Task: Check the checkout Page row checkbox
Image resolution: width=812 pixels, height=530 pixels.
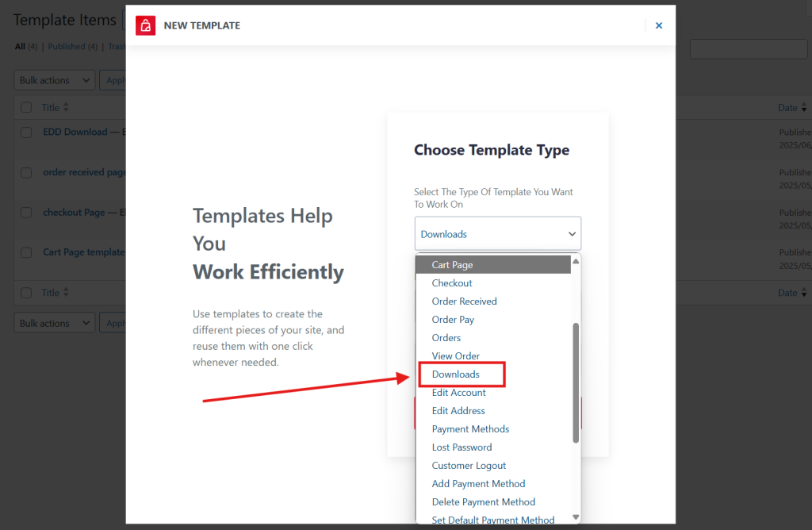Action: pyautogui.click(x=26, y=213)
